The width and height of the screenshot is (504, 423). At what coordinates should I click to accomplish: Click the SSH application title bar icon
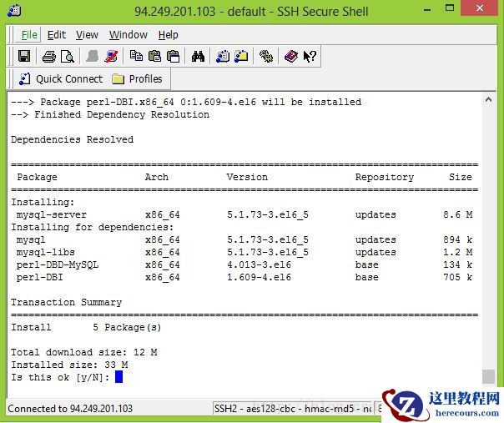click(x=14, y=11)
